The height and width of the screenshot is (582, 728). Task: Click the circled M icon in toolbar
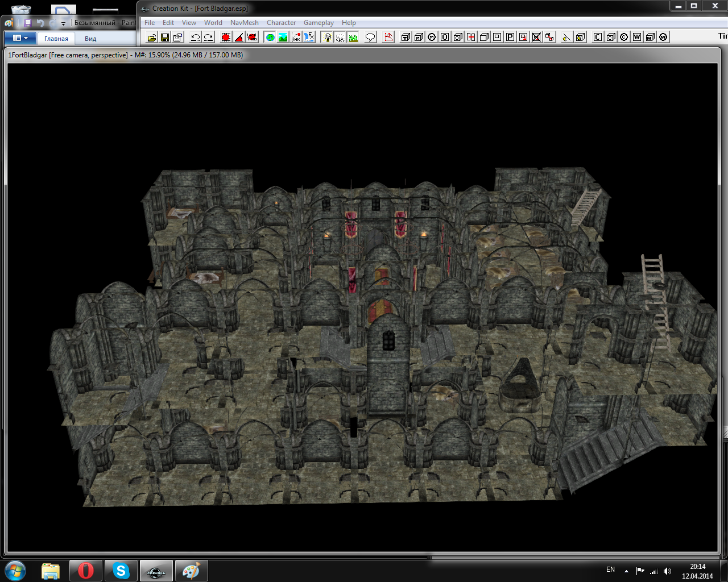pyautogui.click(x=432, y=37)
